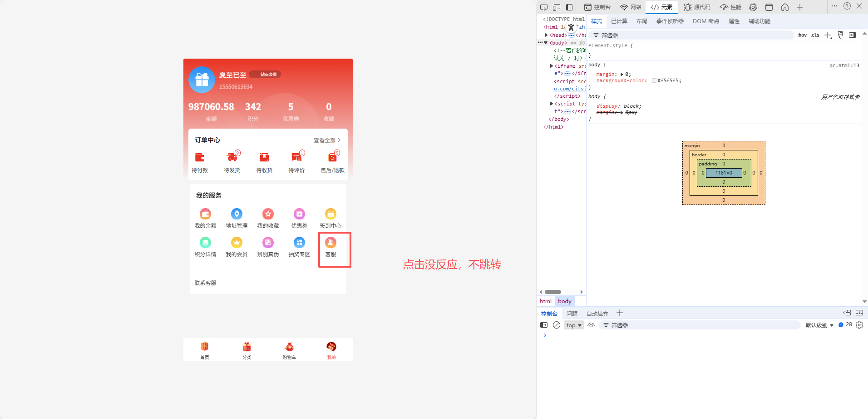This screenshot has width=868, height=419.
Task: Open console settings gear icon
Action: 859,325
